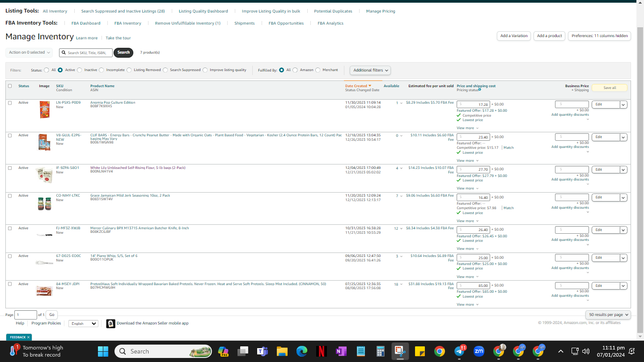Go to FBA Shipments

[x=245, y=23]
